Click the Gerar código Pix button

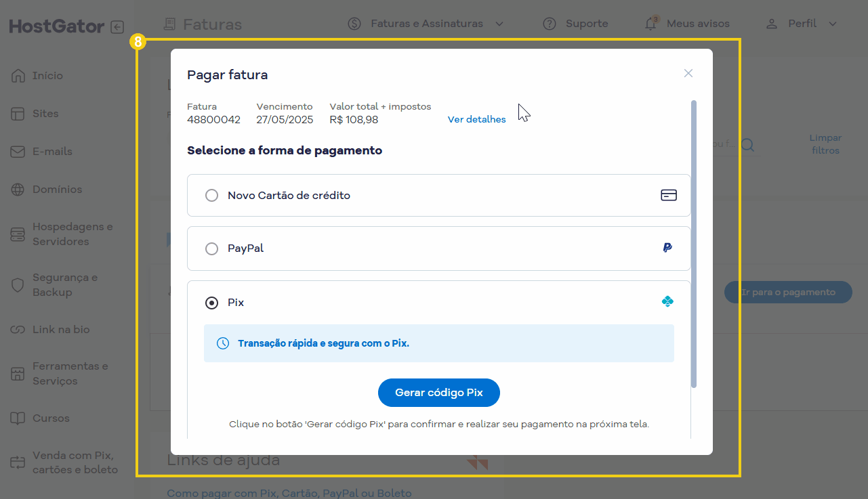pos(439,393)
